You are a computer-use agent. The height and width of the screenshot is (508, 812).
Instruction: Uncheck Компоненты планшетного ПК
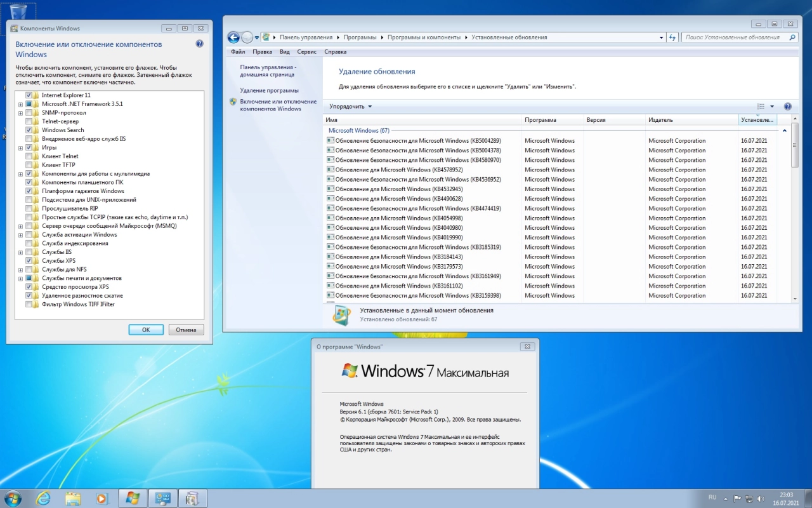click(29, 182)
